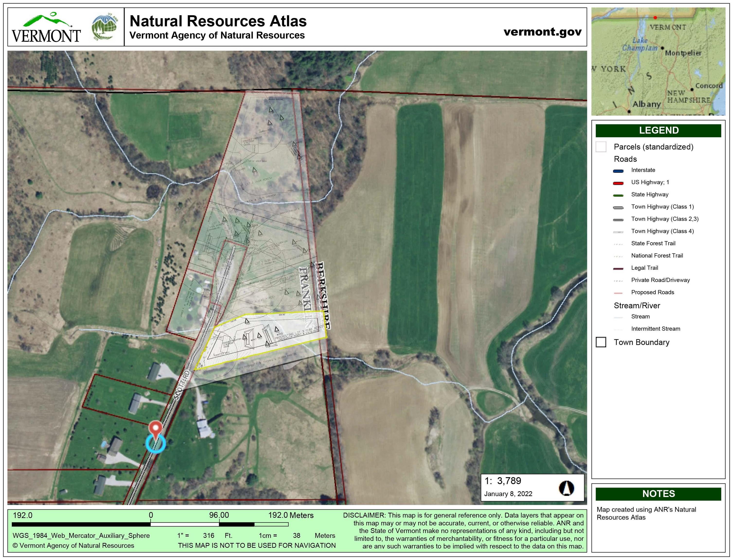Screen dimensions: 733x560
Task: Click the red US Highway legend symbol
Action: (618, 183)
